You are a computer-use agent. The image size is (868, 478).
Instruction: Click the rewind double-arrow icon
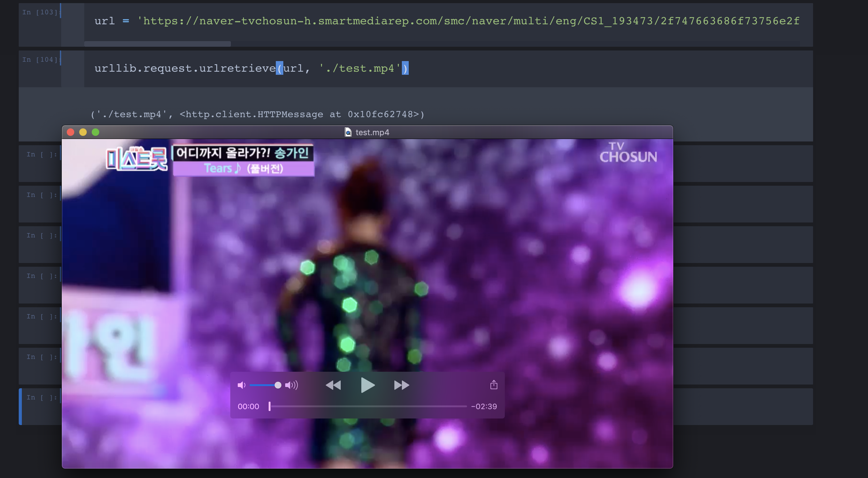(x=333, y=385)
